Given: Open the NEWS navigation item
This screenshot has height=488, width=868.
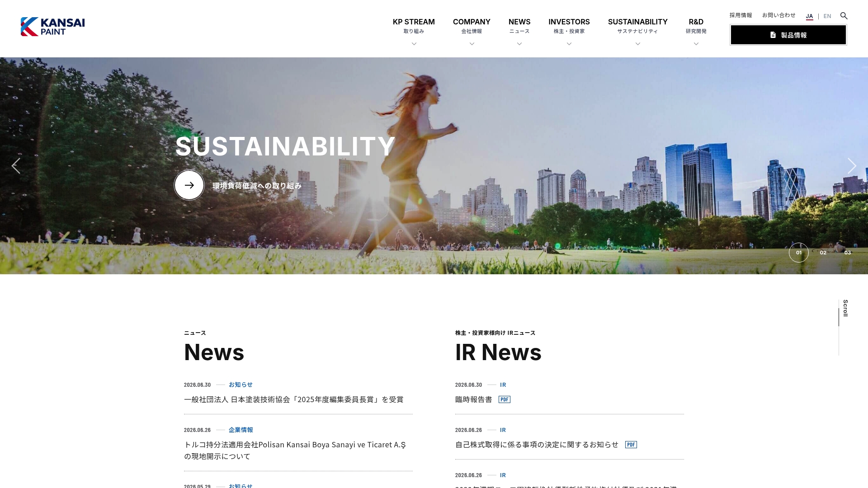Looking at the screenshot, I should (519, 26).
